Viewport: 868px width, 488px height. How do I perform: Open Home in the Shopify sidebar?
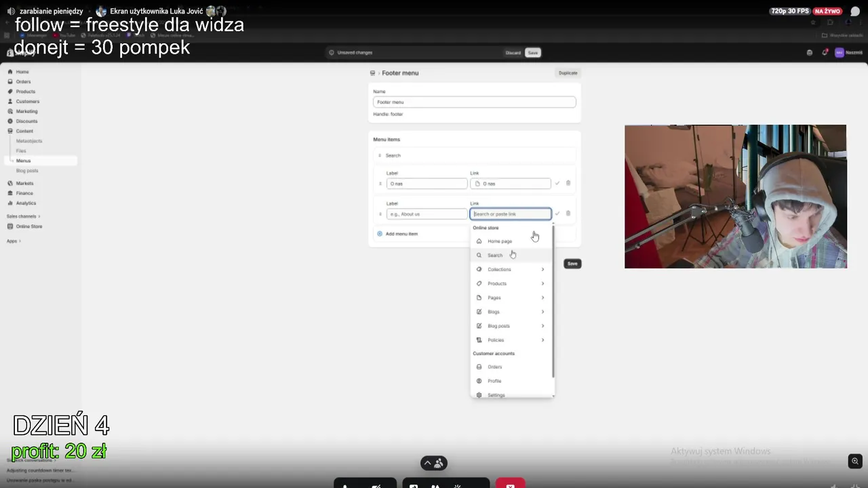pos(22,72)
